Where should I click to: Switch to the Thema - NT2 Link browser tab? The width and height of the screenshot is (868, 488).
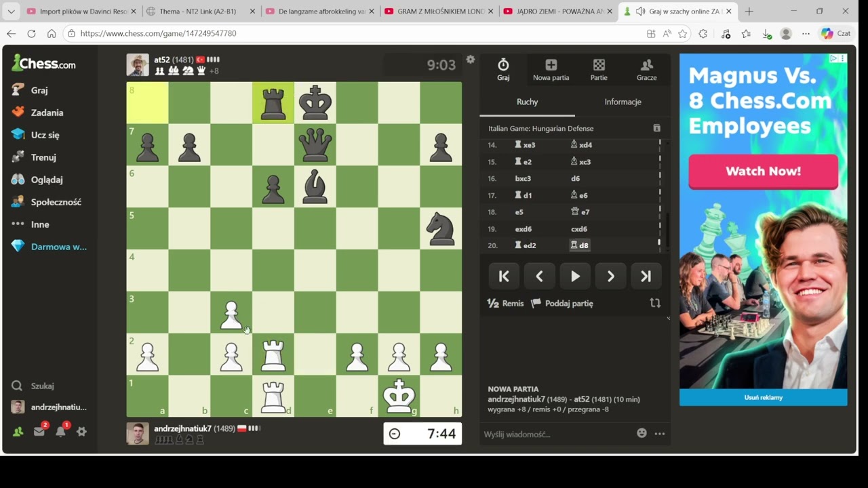(x=201, y=12)
